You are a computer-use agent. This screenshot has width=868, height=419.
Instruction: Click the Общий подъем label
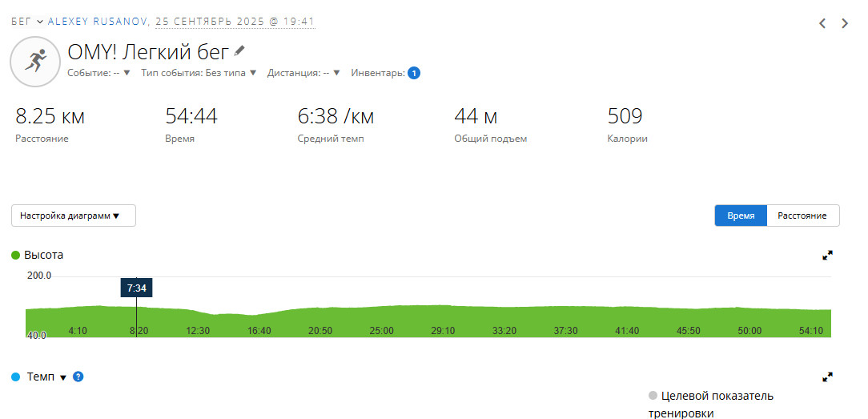pos(491,139)
